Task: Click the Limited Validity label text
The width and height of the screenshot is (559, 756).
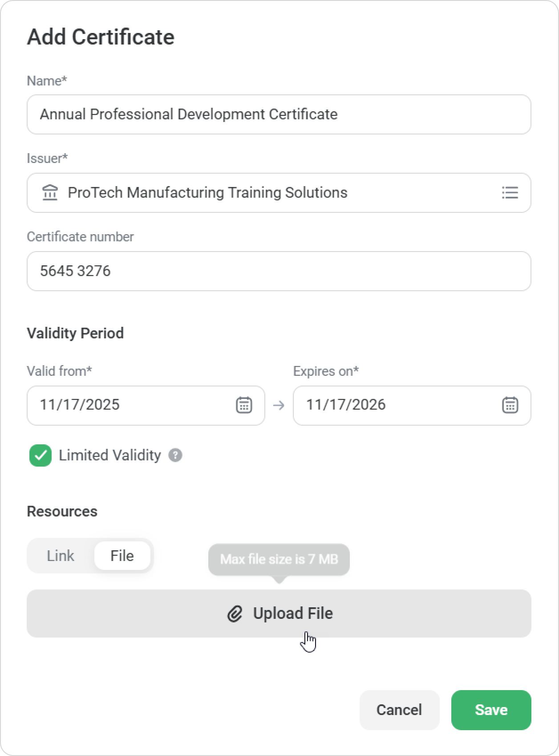Action: point(109,455)
